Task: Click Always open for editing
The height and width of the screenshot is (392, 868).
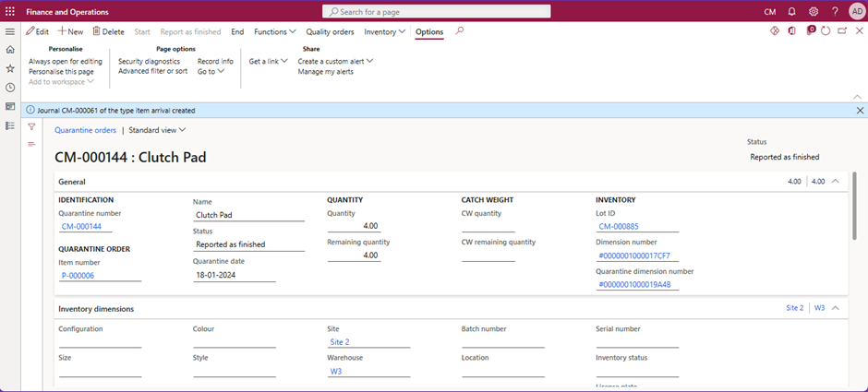Action: click(x=66, y=62)
